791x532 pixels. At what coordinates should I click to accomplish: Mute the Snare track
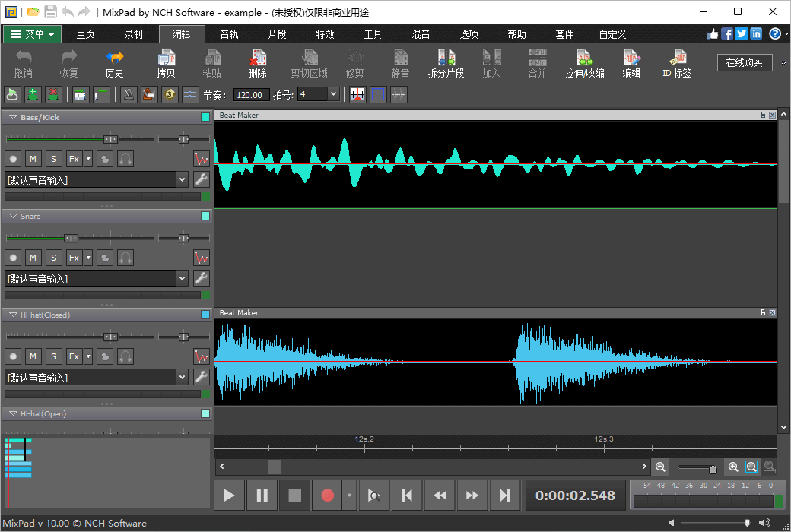coord(33,258)
